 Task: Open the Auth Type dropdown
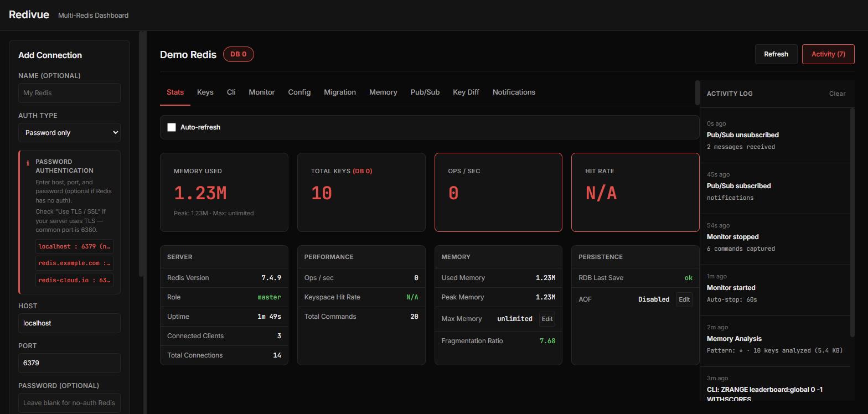tap(69, 133)
